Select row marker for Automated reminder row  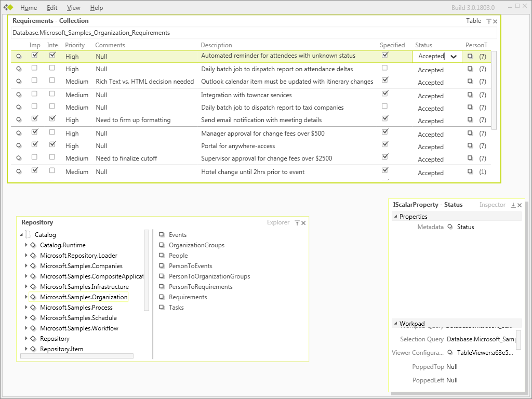[x=19, y=56]
